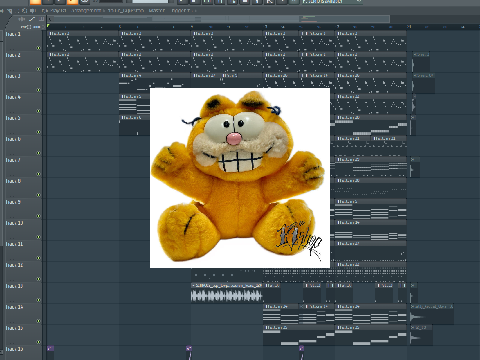Mute Track 8 using its green LED
Screen dimensions: 480x360
point(39,195)
